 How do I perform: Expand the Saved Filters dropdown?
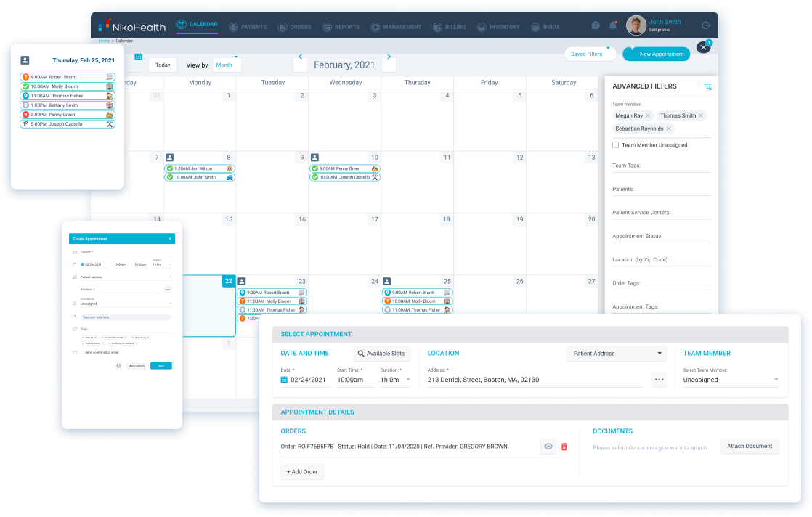pyautogui.click(x=590, y=54)
